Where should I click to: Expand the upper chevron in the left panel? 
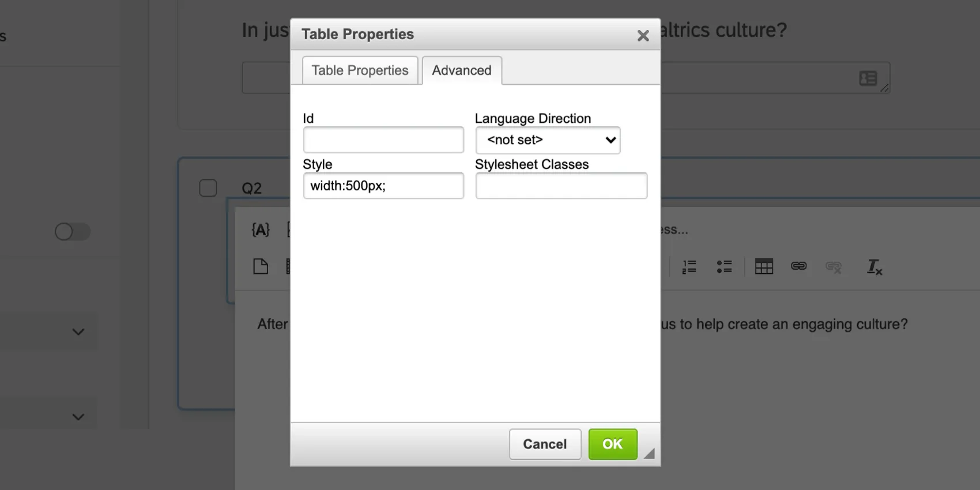click(78, 331)
